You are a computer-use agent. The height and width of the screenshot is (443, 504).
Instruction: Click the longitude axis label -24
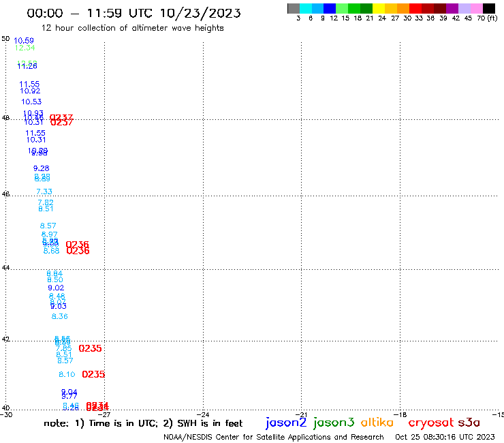click(203, 414)
